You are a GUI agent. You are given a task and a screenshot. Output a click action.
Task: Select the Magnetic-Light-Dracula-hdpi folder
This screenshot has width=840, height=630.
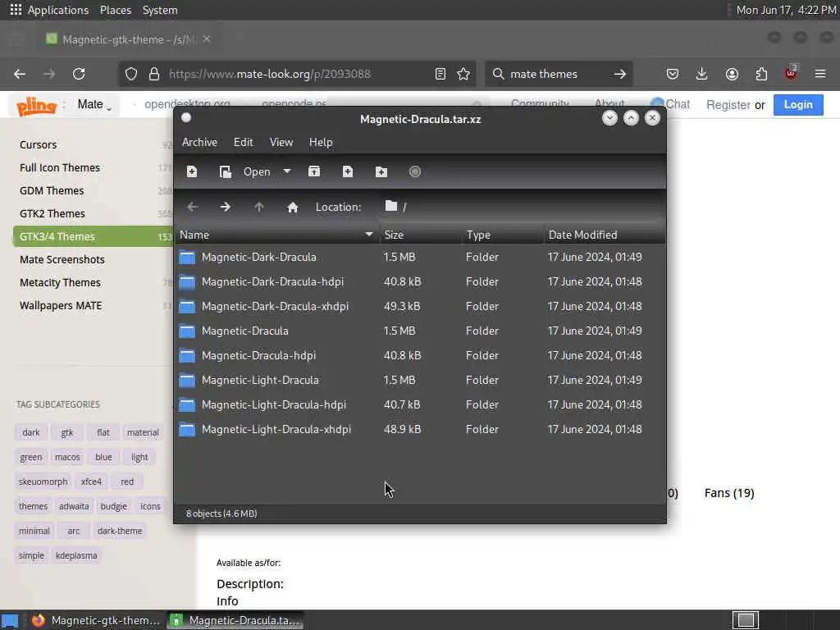[x=420, y=405]
